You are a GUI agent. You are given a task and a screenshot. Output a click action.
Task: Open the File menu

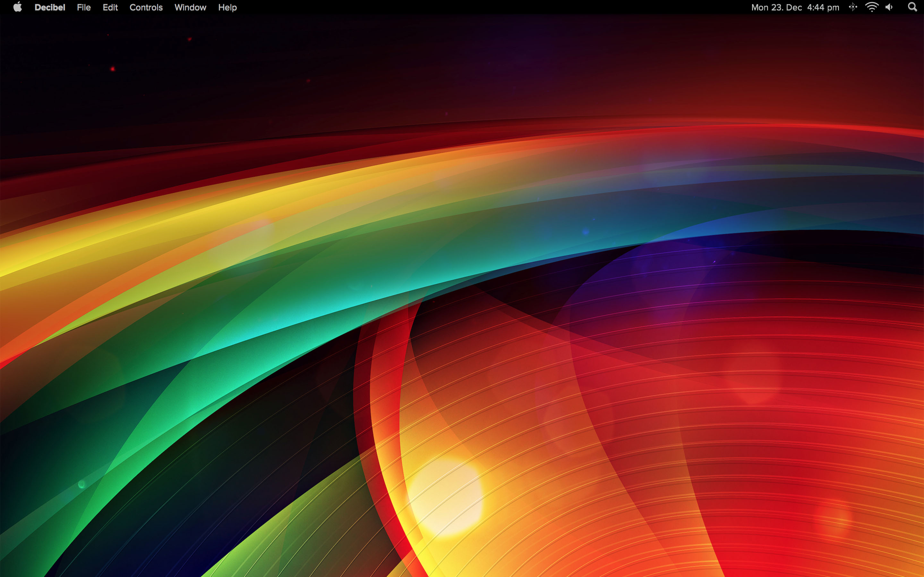(84, 7)
